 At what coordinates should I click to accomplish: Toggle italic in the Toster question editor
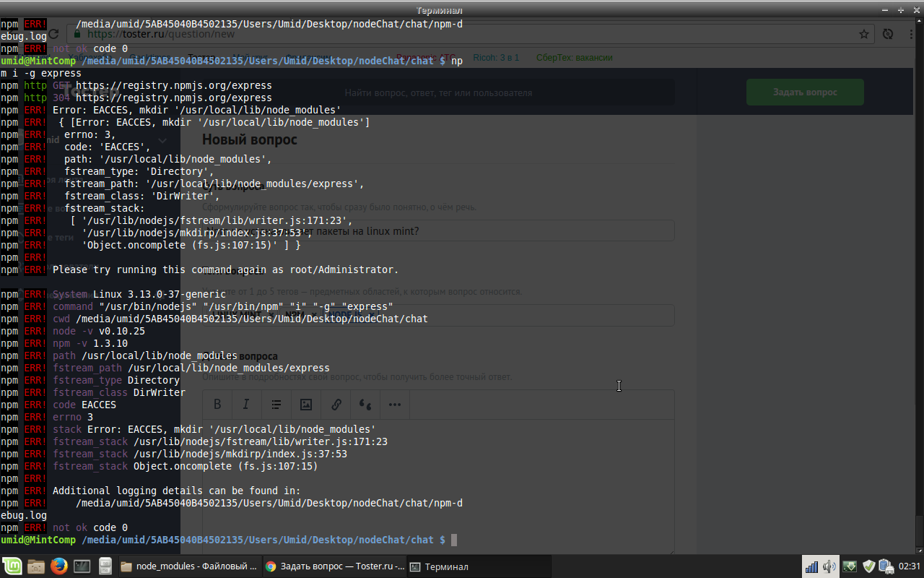246,405
